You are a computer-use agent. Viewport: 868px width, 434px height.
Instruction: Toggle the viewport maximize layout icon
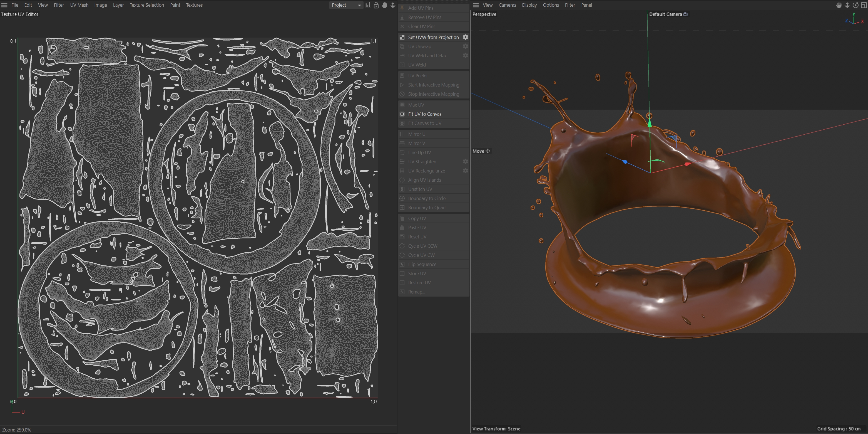pos(864,5)
